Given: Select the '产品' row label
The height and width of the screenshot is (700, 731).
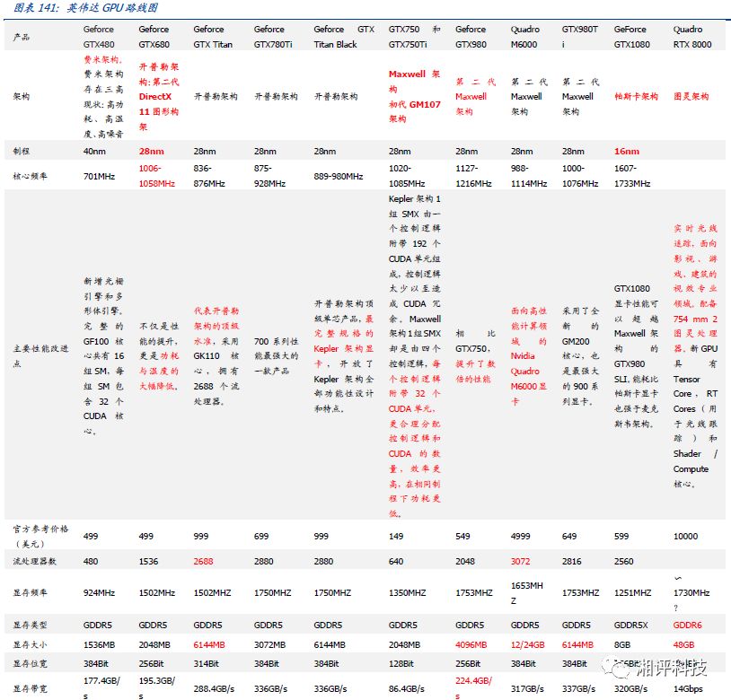Looking at the screenshot, I should click(22, 37).
